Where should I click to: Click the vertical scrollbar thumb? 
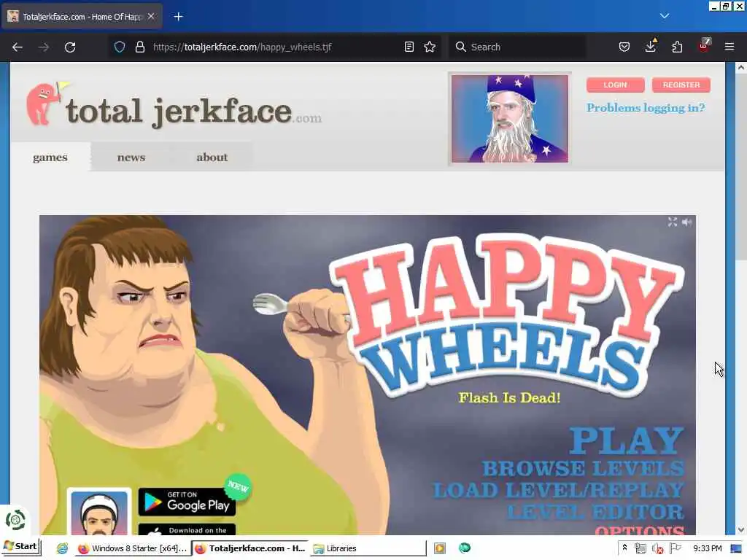tap(741, 167)
